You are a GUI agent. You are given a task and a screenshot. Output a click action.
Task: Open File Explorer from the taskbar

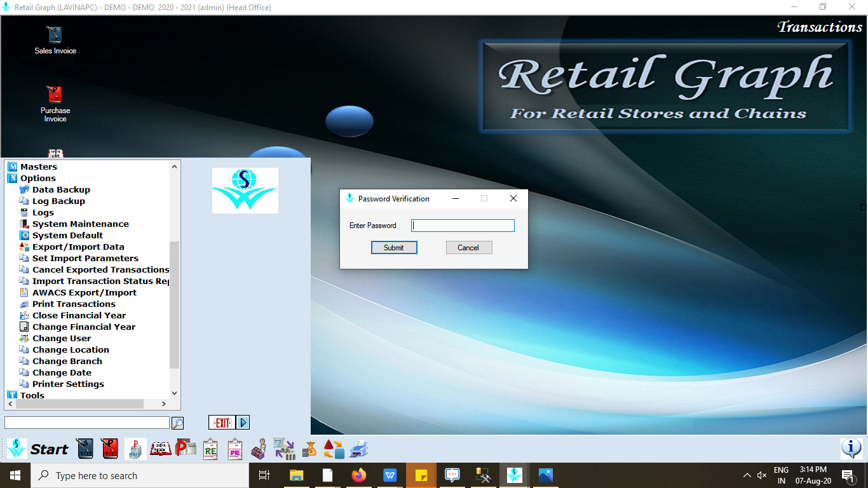[296, 475]
